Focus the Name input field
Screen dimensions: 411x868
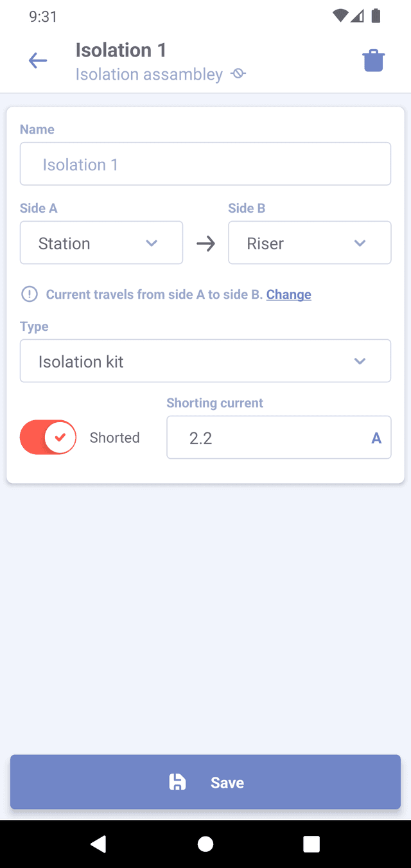click(x=205, y=164)
